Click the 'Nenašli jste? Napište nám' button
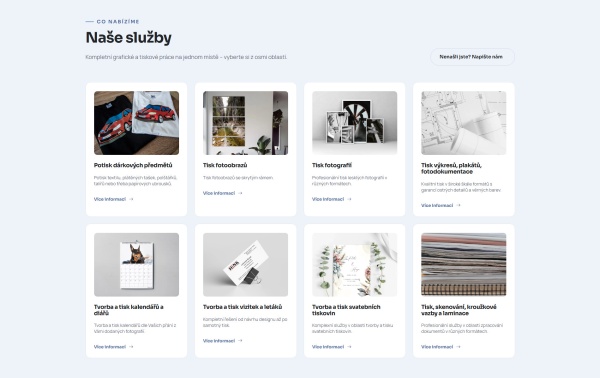 point(472,57)
